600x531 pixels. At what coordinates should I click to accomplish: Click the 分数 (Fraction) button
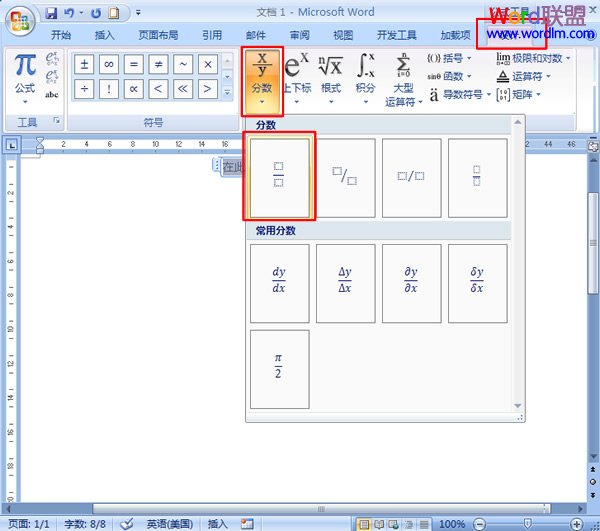pos(262,75)
